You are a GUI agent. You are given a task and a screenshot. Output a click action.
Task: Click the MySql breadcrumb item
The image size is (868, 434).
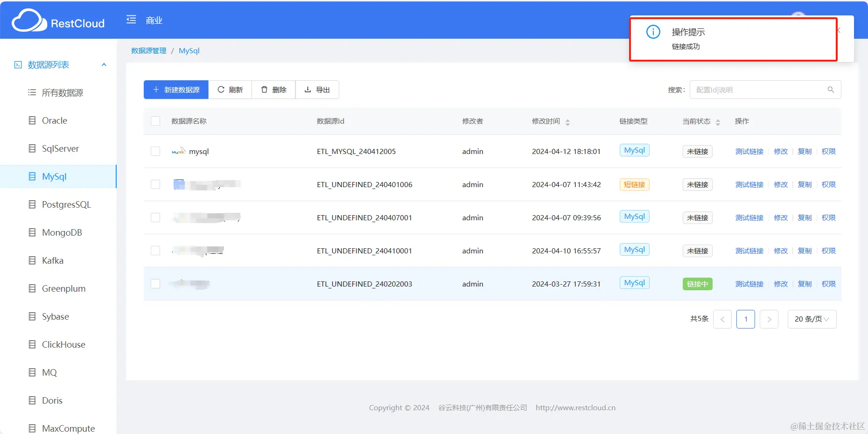(189, 50)
